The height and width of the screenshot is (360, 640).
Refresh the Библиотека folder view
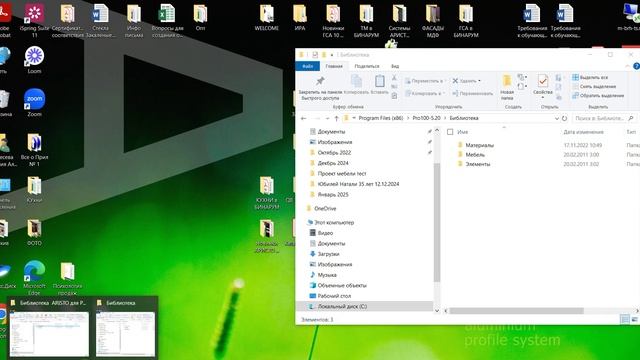(564, 118)
